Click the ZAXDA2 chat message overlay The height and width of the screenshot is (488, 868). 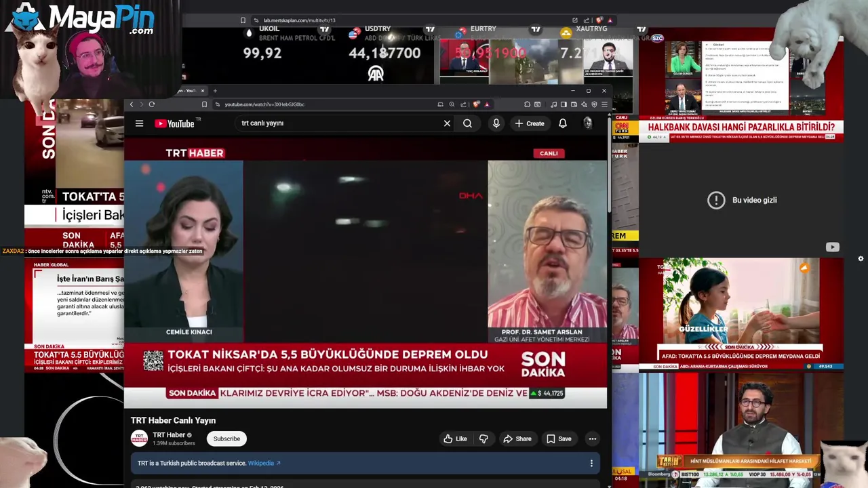tap(102, 251)
